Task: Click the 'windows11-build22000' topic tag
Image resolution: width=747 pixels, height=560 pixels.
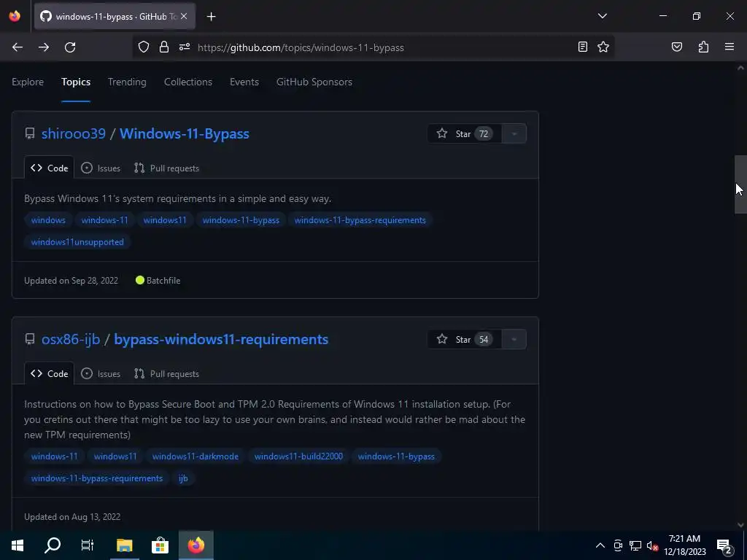Action: [x=298, y=456]
